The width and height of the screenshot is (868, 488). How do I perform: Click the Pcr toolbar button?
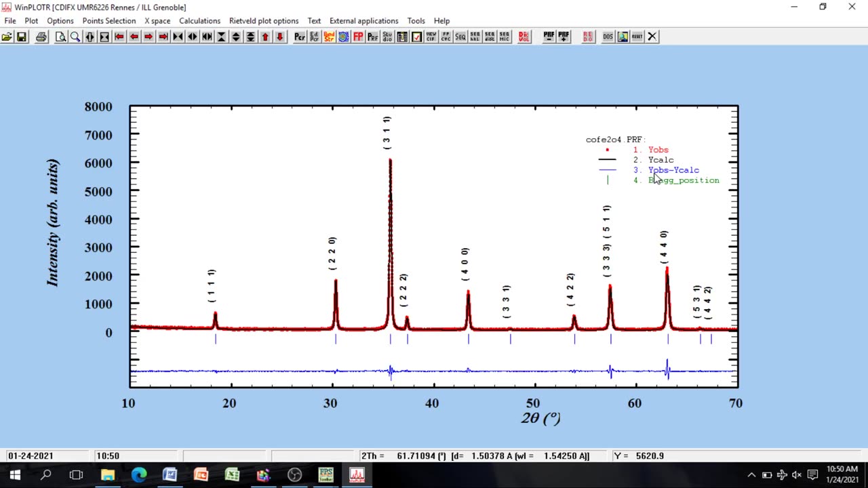tap(300, 37)
